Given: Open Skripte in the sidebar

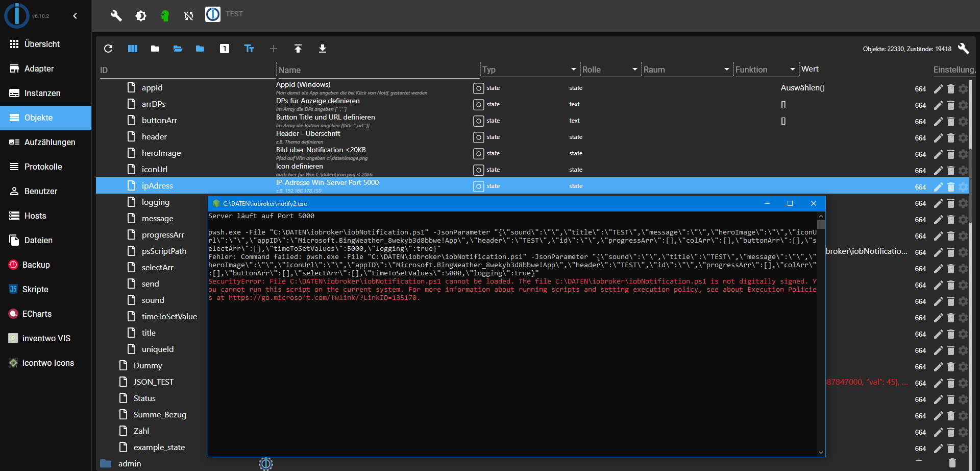Looking at the screenshot, I should tap(45, 289).
